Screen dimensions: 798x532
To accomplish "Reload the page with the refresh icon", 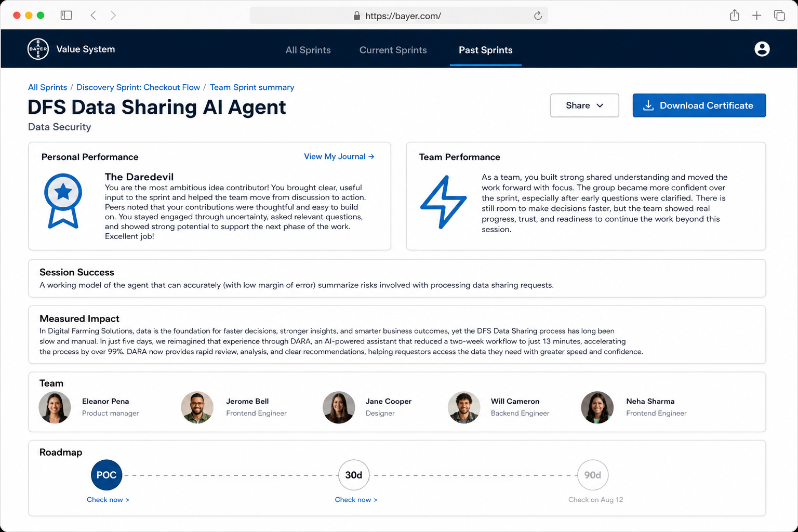I will pyautogui.click(x=538, y=16).
